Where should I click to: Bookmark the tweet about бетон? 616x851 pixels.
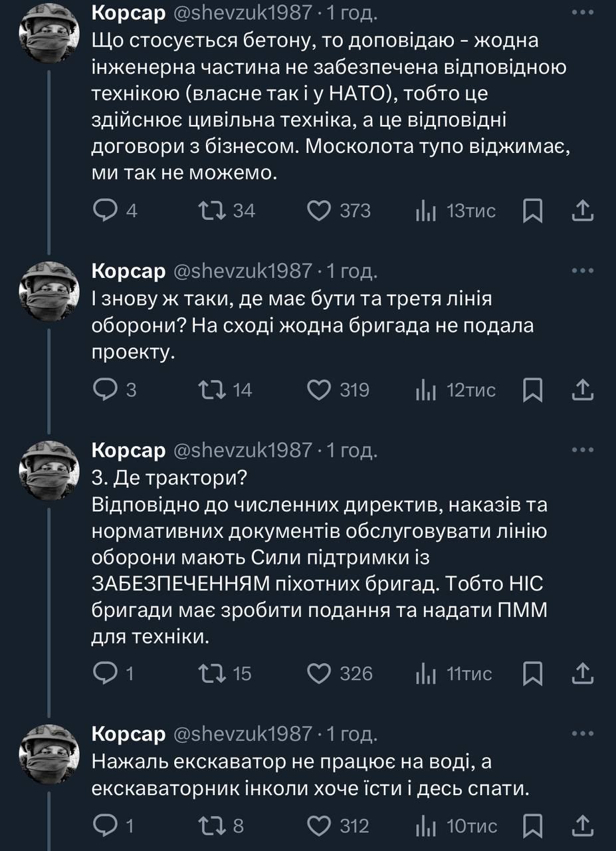tap(533, 211)
